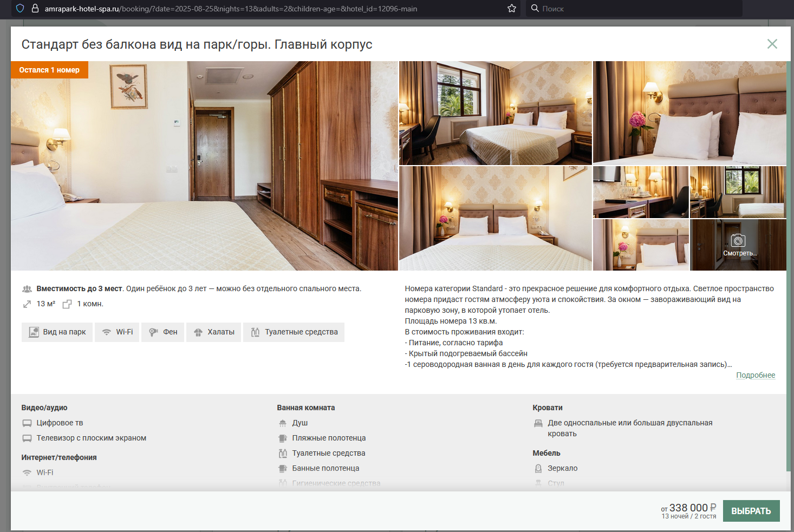Open the Подробнее description link
The width and height of the screenshot is (794, 532).
click(756, 375)
